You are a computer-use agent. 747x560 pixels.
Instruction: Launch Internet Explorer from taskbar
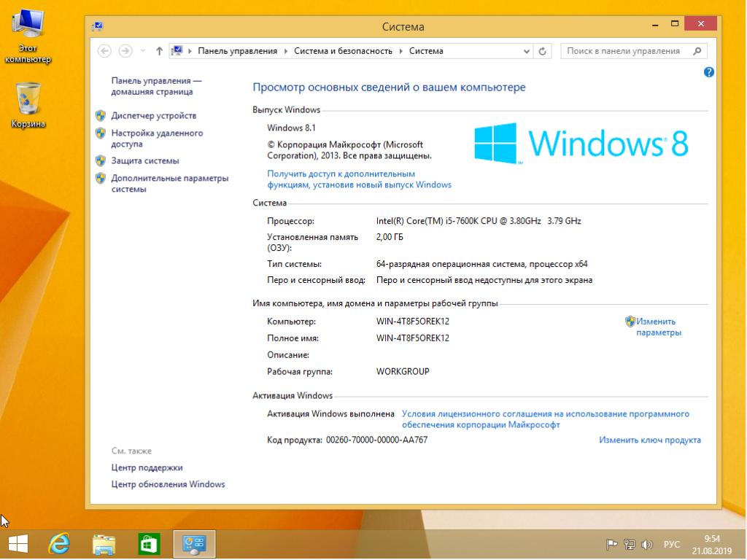(60, 544)
